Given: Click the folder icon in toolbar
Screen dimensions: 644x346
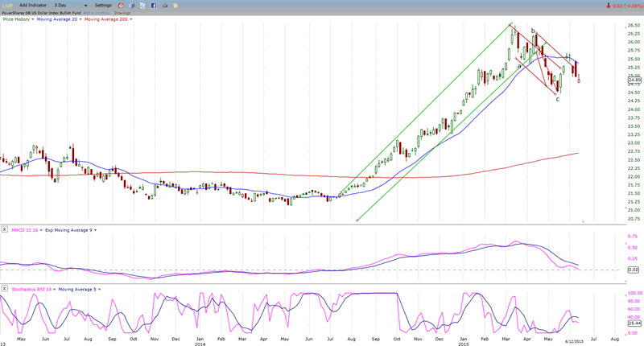Looking at the screenshot, I should pos(176,5).
